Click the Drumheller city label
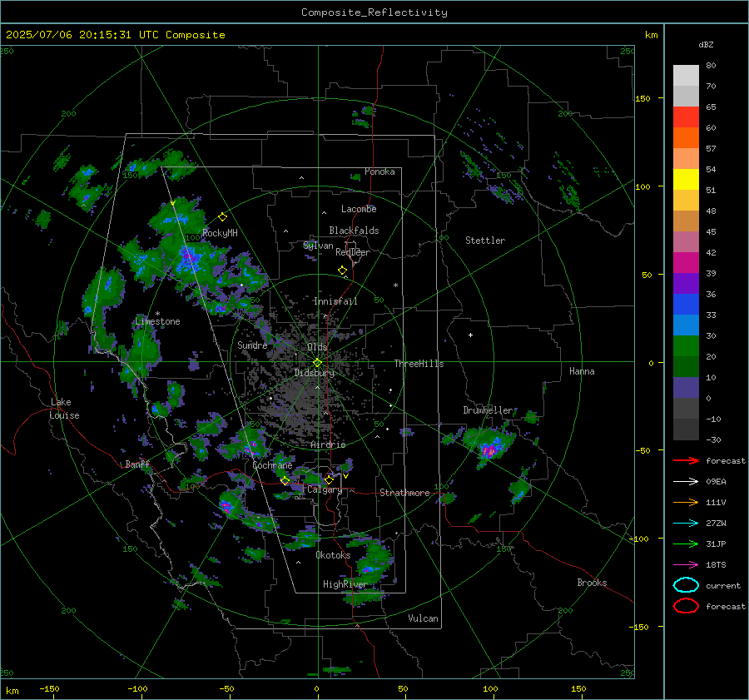This screenshot has height=700, width=749. pos(488,410)
